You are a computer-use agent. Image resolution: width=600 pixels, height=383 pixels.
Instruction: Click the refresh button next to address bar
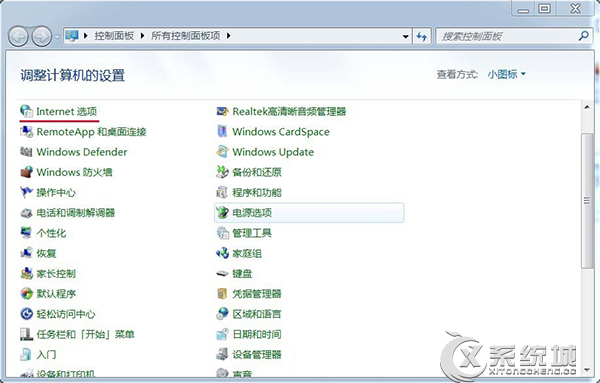coord(422,37)
